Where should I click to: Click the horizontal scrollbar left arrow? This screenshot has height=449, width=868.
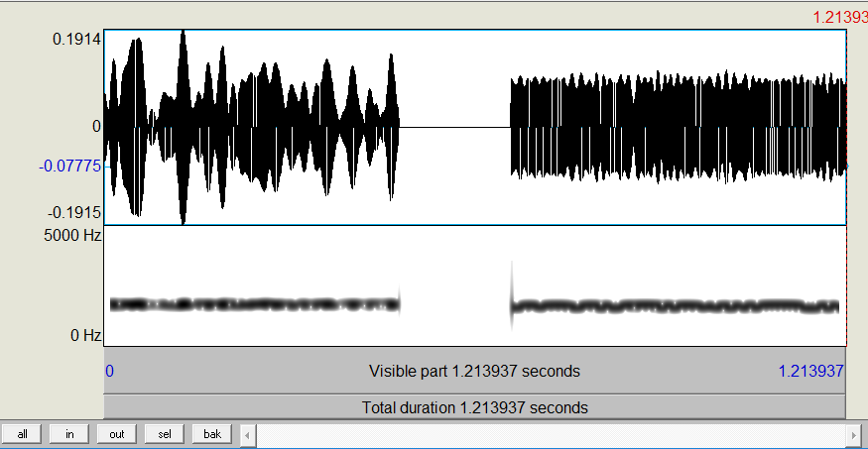[x=247, y=434]
